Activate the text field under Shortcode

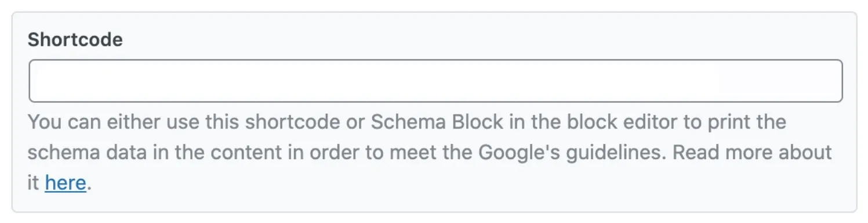[x=435, y=81]
